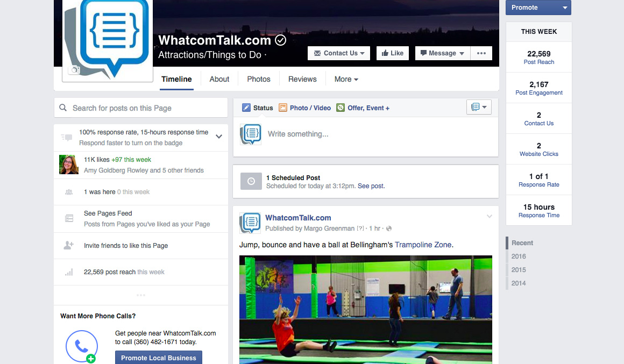Image resolution: width=624 pixels, height=364 pixels.
Task: Click the '1 hr' post timestamp
Action: click(374, 229)
